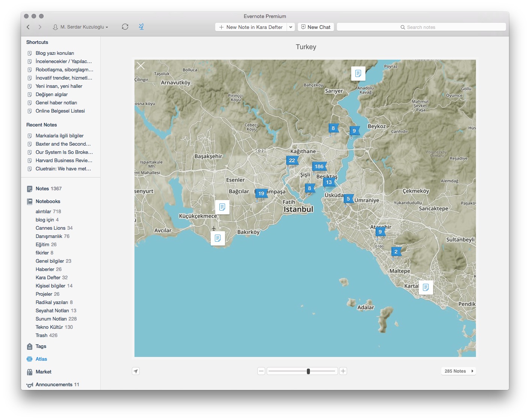
Task: Click the Search notes field
Action: tap(421, 27)
